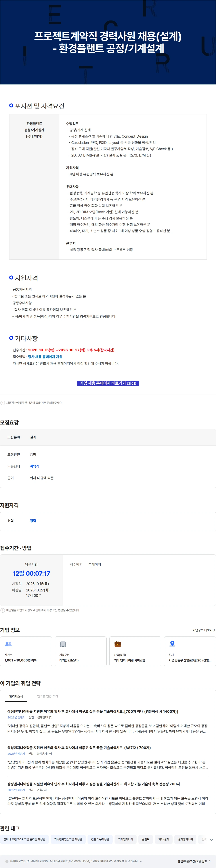The height and width of the screenshot is (868, 216).
Task: Click the 포지션 및 자격요건 heading bullet
Action: 11,105
